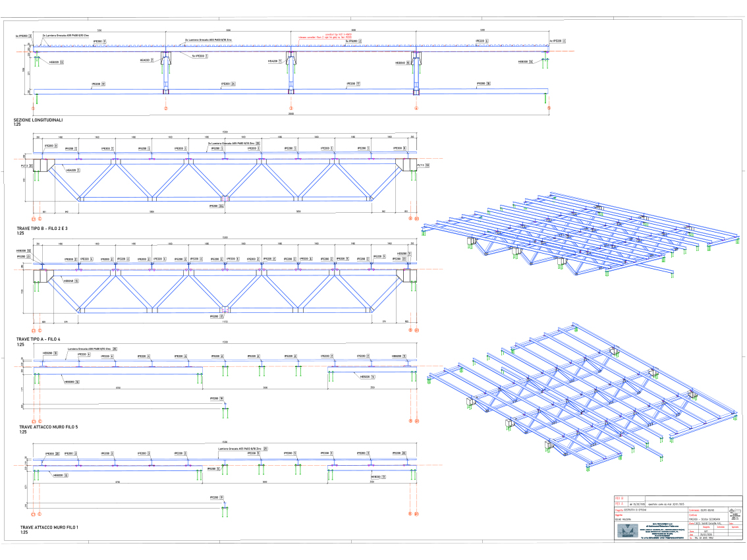Viewport: 747px width, 560px height.
Task: Click the company logo in the title block
Action: tap(627, 530)
